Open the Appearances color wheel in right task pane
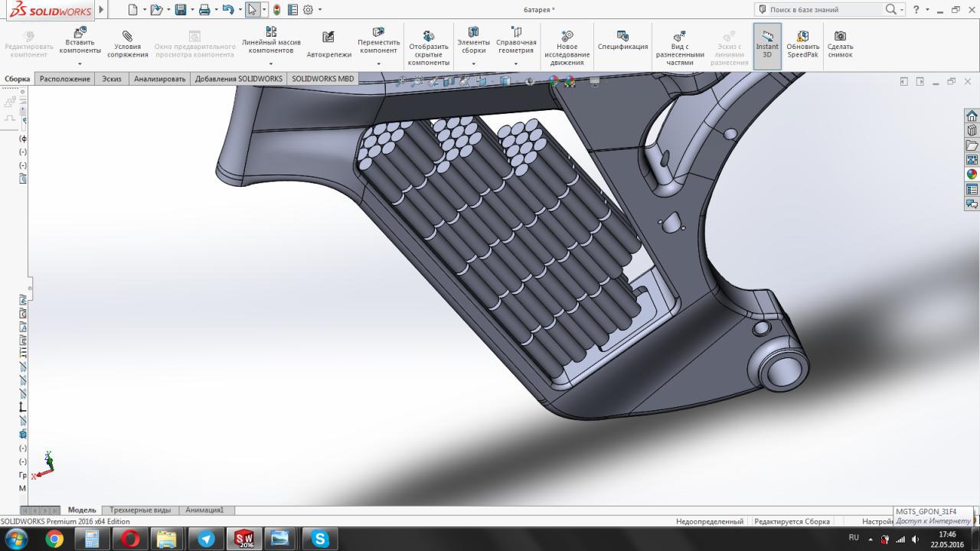 [x=972, y=174]
